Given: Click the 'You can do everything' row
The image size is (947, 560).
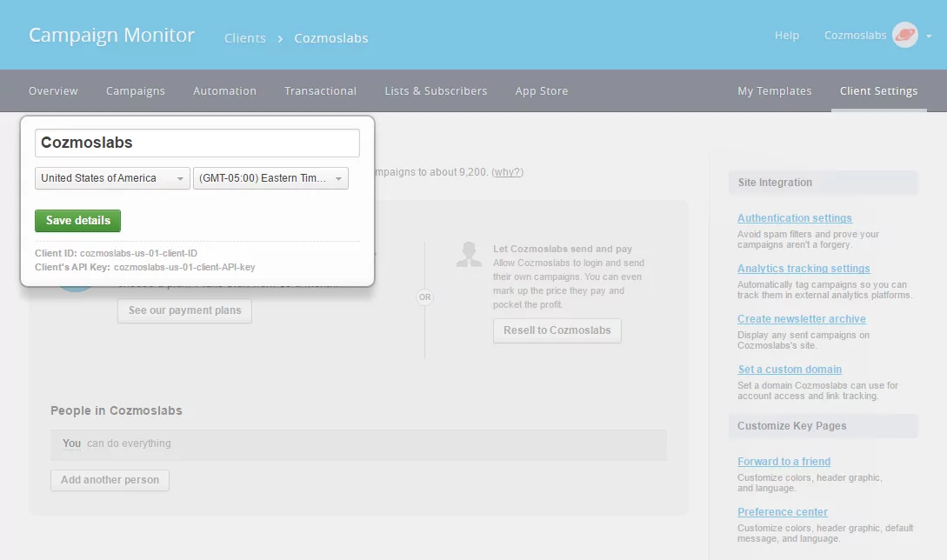Looking at the screenshot, I should click(x=359, y=444).
